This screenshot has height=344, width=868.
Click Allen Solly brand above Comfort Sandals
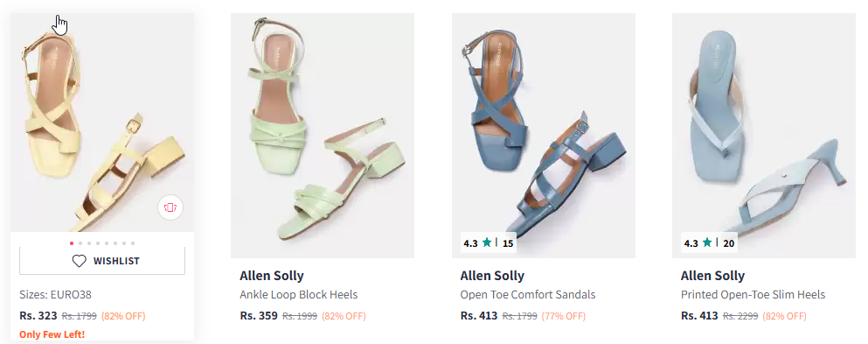pyautogui.click(x=492, y=276)
